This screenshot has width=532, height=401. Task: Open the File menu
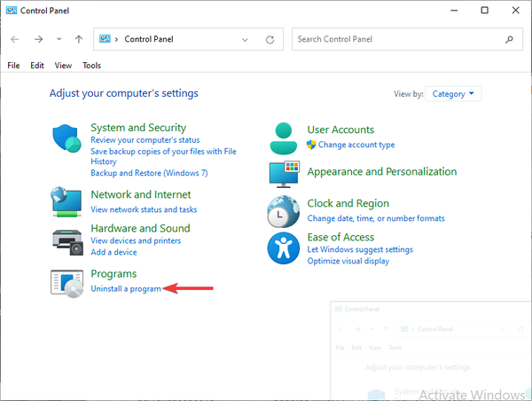pos(13,66)
